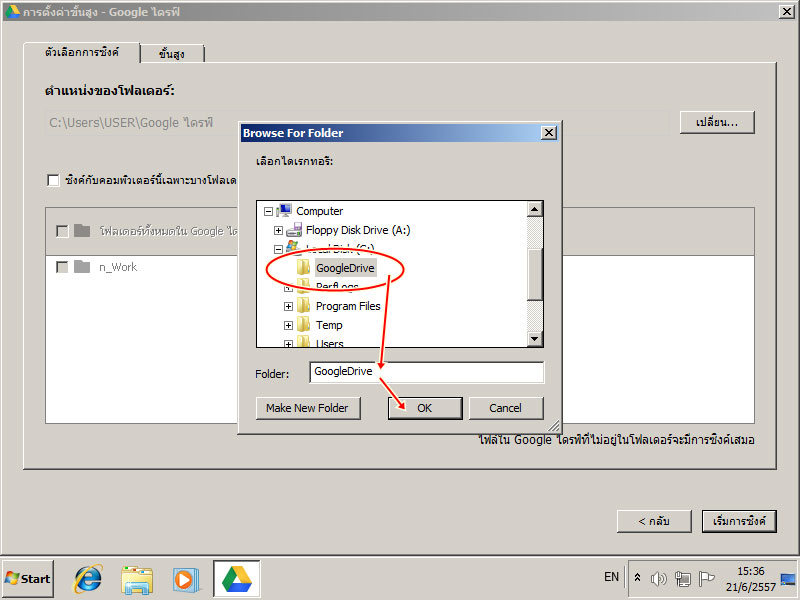This screenshot has height=600, width=800.
Task: Click the Google Drive taskbar icon
Action: coord(237,579)
